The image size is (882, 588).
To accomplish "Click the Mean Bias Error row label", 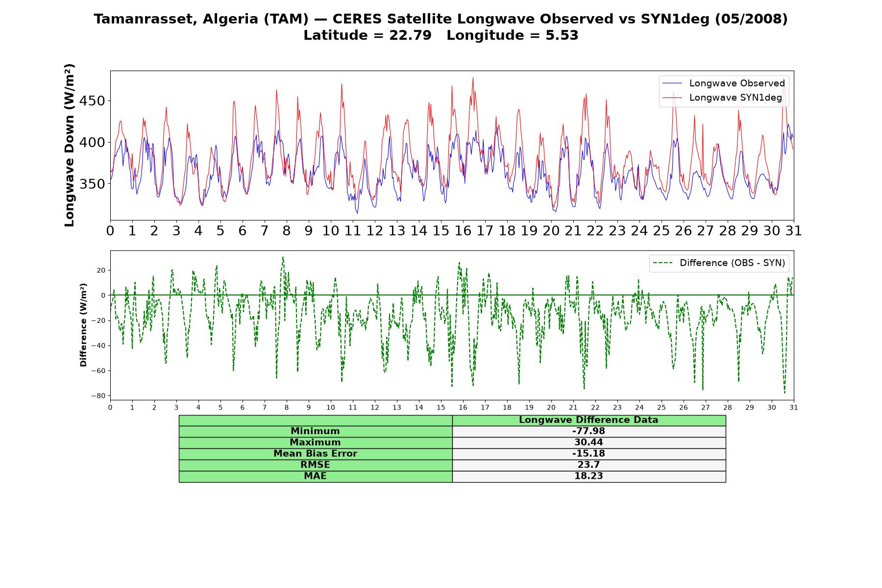I will (x=316, y=454).
